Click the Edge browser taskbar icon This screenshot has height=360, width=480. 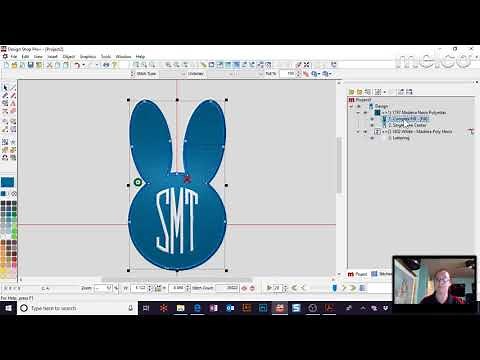(x=197, y=308)
